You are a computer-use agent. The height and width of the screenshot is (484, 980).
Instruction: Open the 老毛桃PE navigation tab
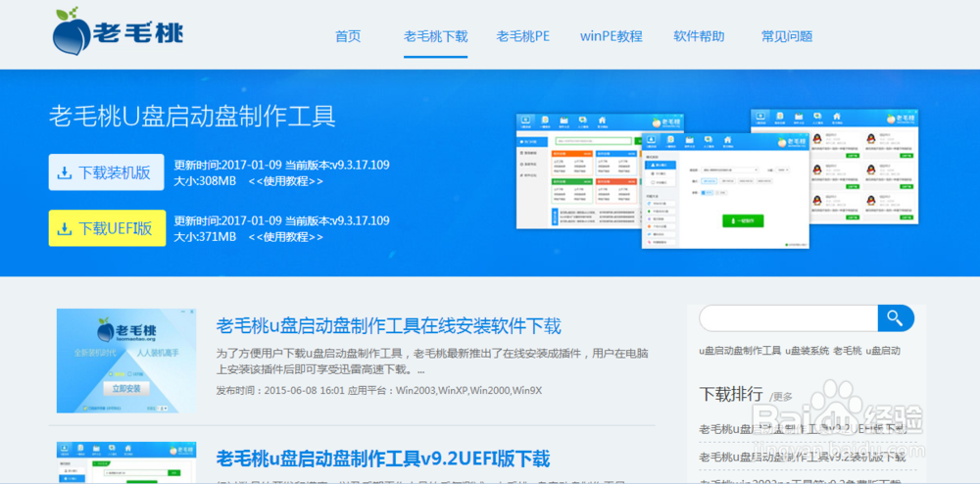pyautogui.click(x=523, y=36)
